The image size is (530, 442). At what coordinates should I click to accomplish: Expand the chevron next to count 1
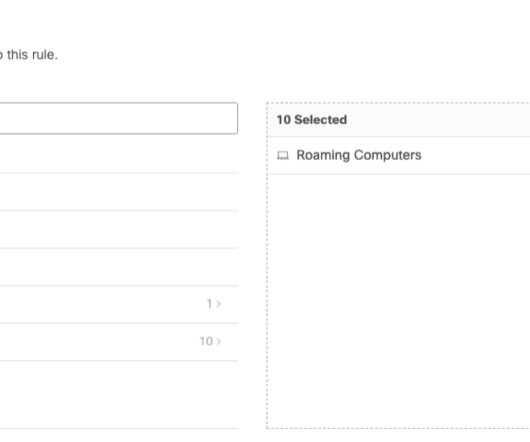pyautogui.click(x=219, y=304)
